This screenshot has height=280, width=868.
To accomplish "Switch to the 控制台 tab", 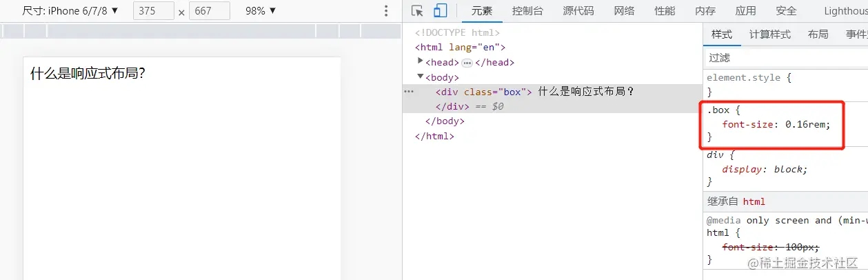I will (x=527, y=11).
